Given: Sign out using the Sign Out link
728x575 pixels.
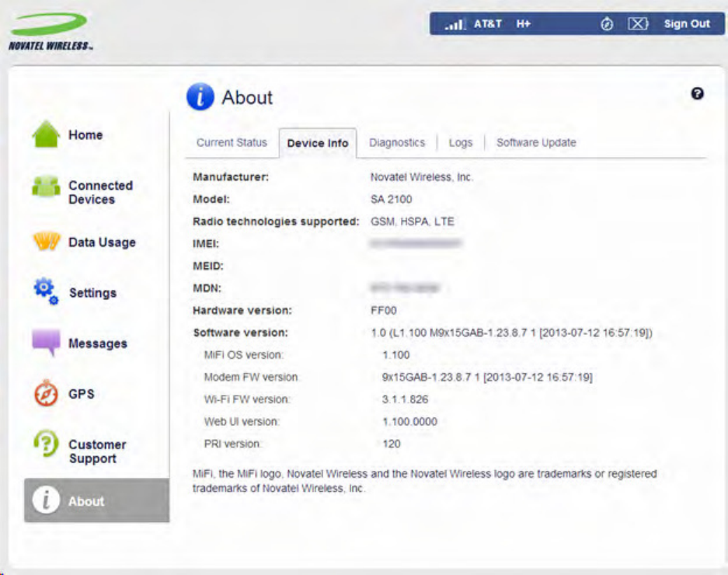Looking at the screenshot, I should tap(687, 23).
